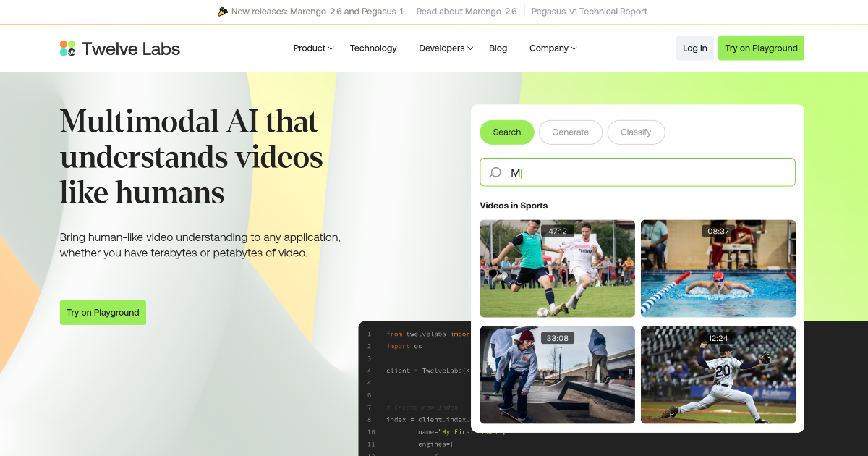The image size is (868, 456).
Task: Click the megaphone icon in announcement bar
Action: [x=223, y=12]
